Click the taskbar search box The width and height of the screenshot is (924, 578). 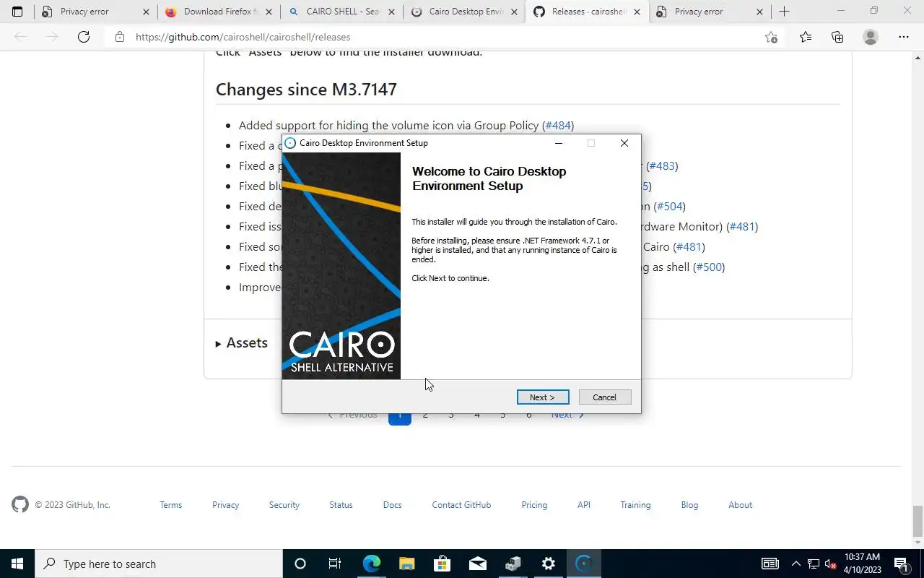pyautogui.click(x=159, y=564)
